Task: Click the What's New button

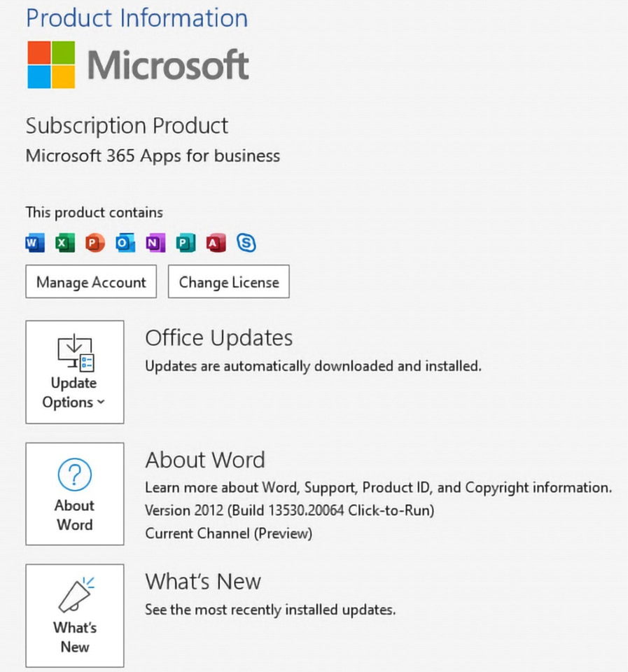Action: [x=75, y=615]
